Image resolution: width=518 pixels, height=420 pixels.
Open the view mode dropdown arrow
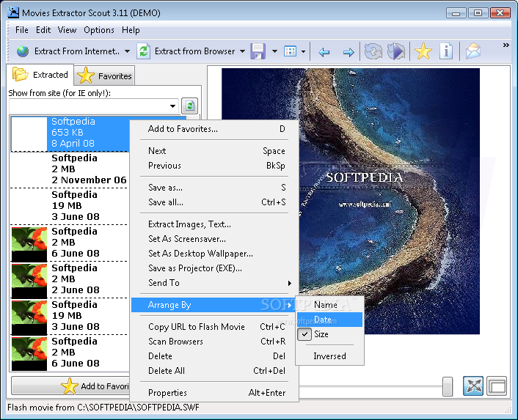click(x=303, y=51)
